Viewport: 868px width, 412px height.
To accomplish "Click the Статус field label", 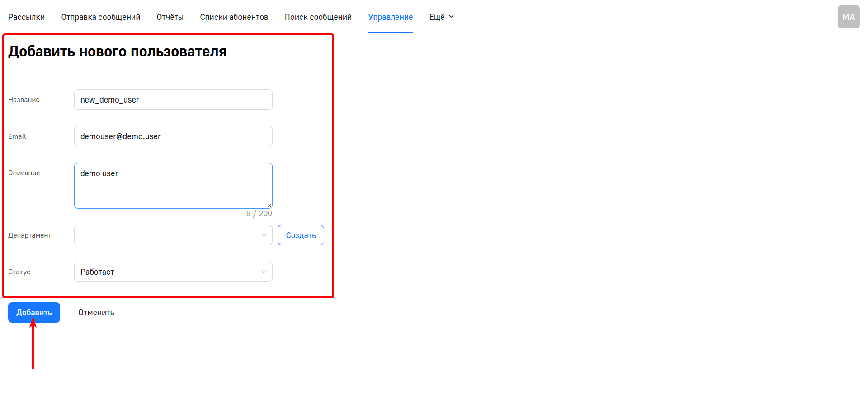I will [x=19, y=272].
